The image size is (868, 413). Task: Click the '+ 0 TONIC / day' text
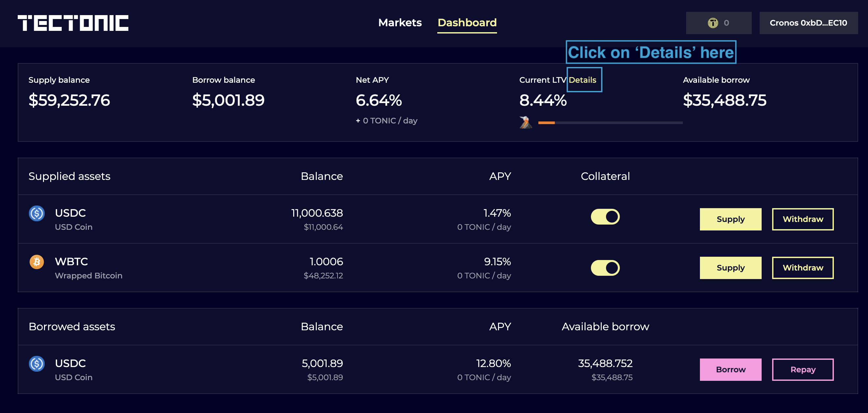click(x=387, y=120)
